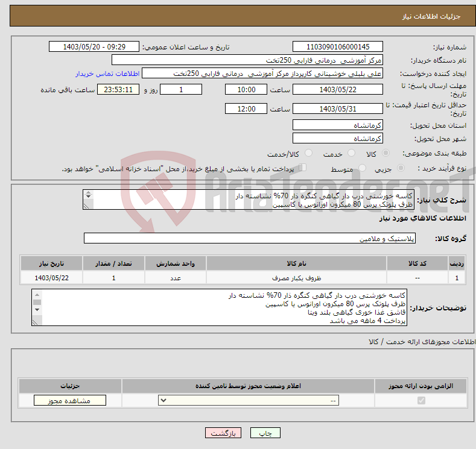
Task: Click the ردیف column header
Action: click(457, 263)
